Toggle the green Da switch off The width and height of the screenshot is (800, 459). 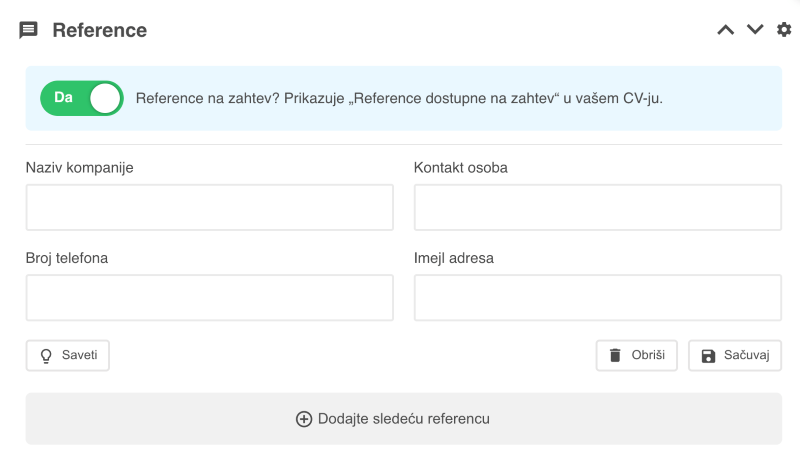(82, 98)
